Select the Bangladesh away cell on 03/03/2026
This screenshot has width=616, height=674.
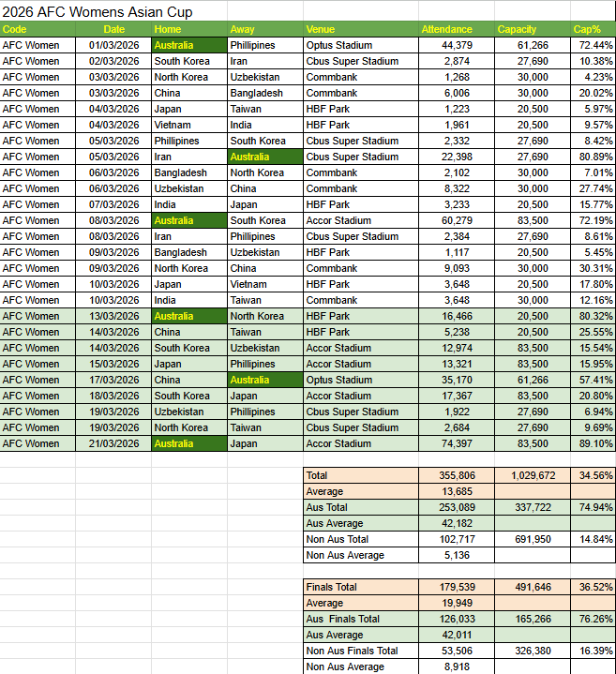pos(265,93)
